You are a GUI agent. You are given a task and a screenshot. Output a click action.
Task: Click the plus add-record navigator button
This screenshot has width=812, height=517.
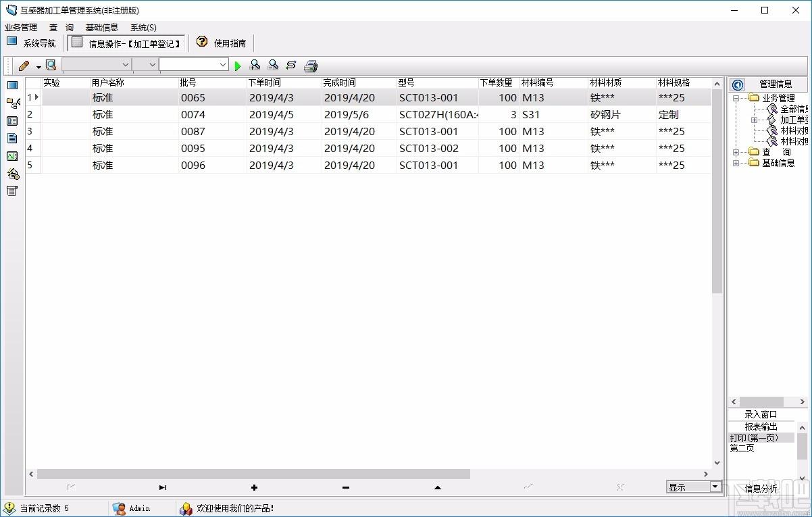254,487
